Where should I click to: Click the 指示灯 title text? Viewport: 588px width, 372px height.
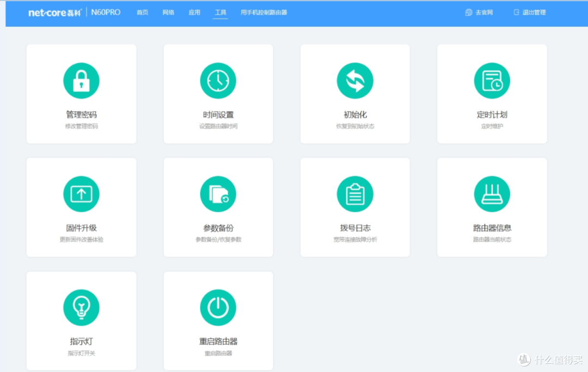[81, 341]
